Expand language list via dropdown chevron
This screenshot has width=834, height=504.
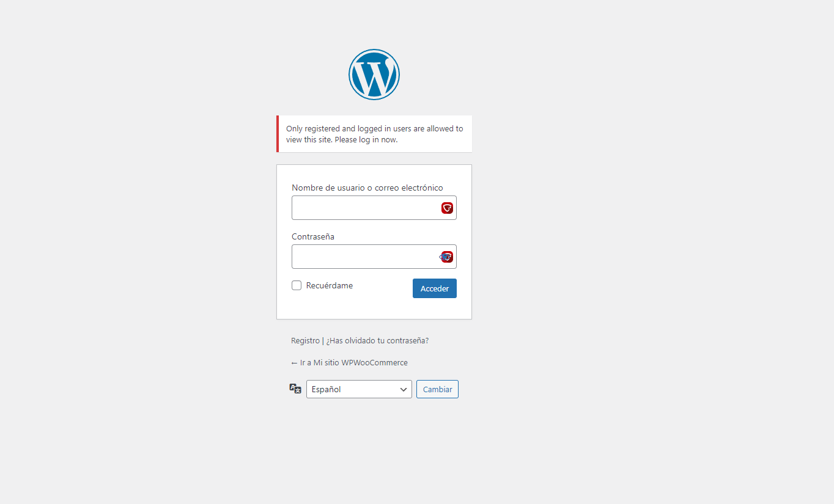404,389
